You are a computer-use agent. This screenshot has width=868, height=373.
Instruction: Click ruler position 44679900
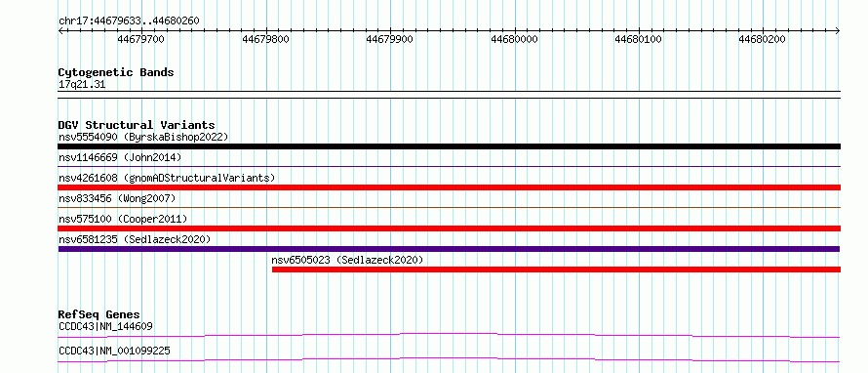coord(390,40)
